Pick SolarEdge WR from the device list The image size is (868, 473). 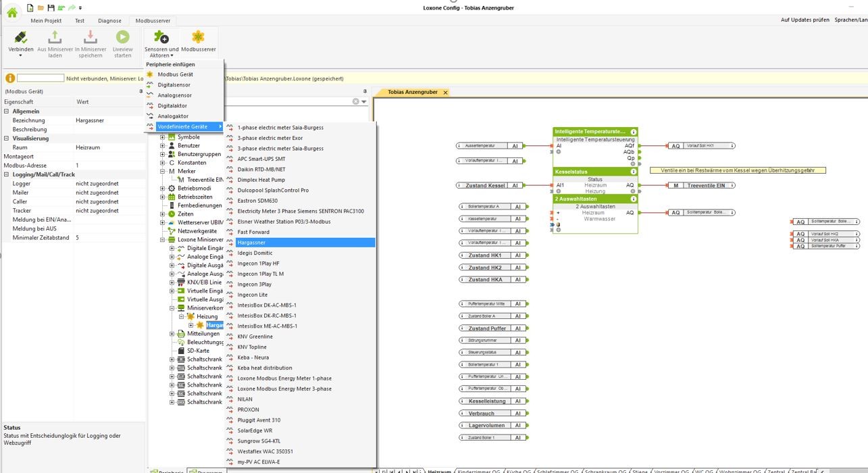click(255, 430)
